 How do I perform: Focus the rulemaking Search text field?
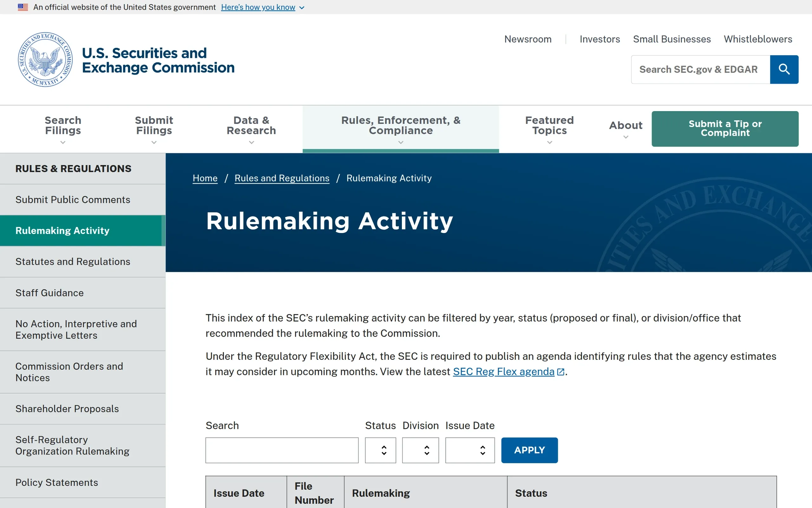click(x=282, y=450)
